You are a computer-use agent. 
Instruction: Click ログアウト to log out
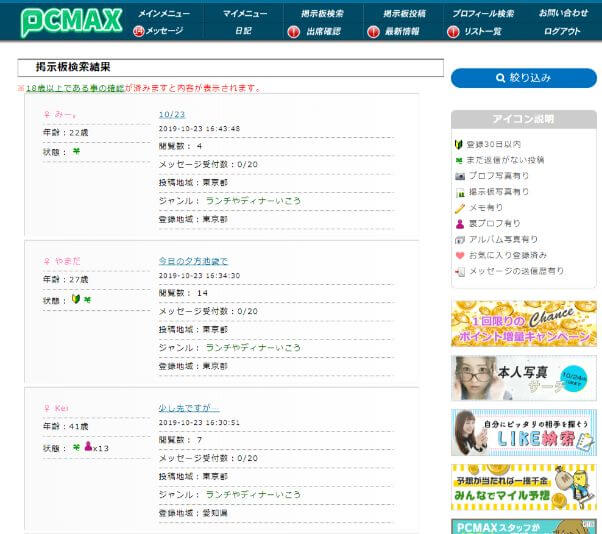pos(562,31)
